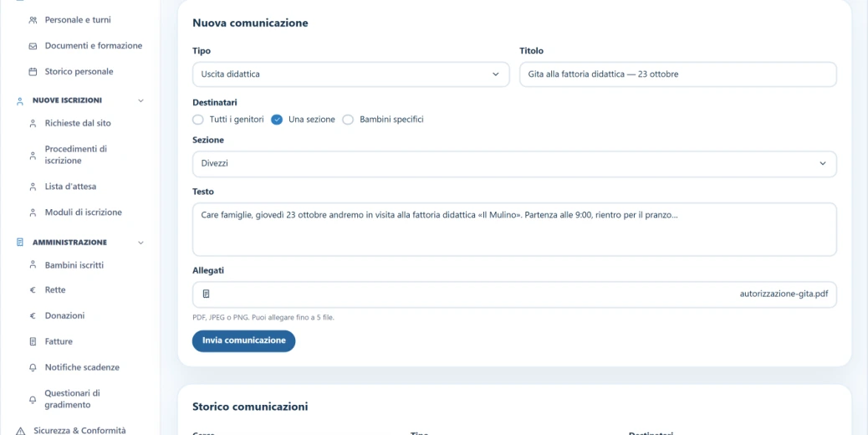Click the NUOVE ISCRIZIONI section label

(67, 100)
